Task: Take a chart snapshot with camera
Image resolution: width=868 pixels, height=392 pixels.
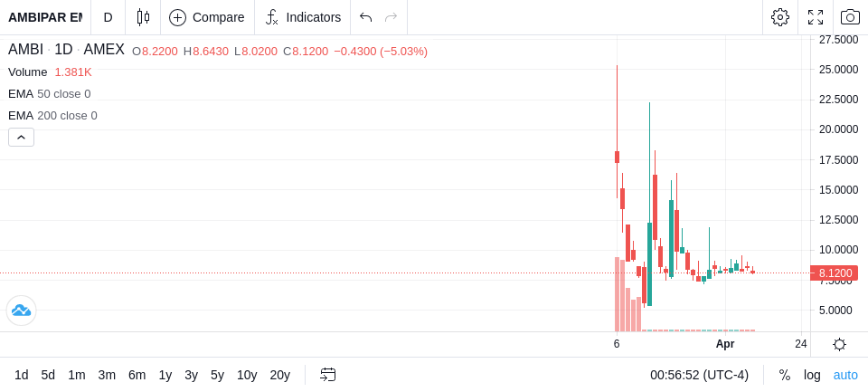Action: pyautogui.click(x=850, y=17)
